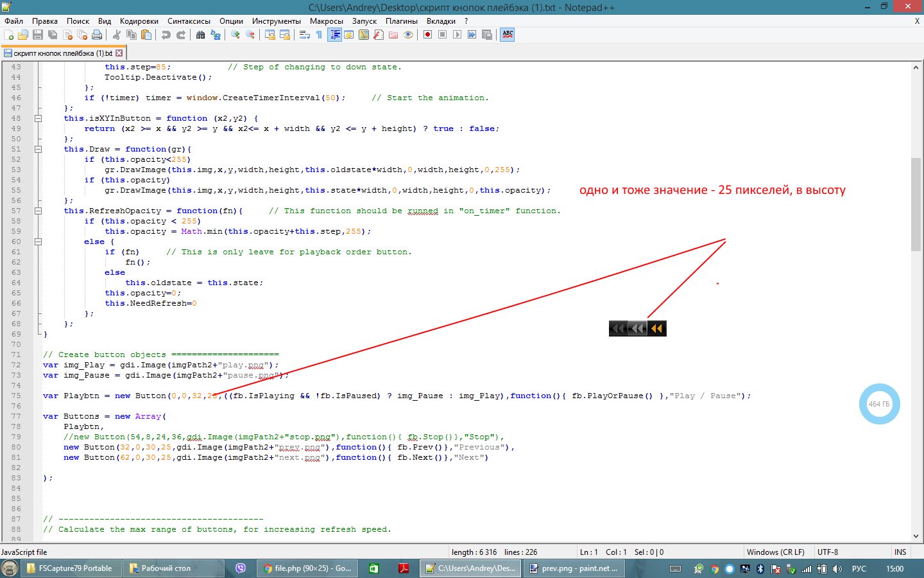Toggle the ABC spell-check button
The width and height of the screenshot is (924, 578).
(508, 35)
